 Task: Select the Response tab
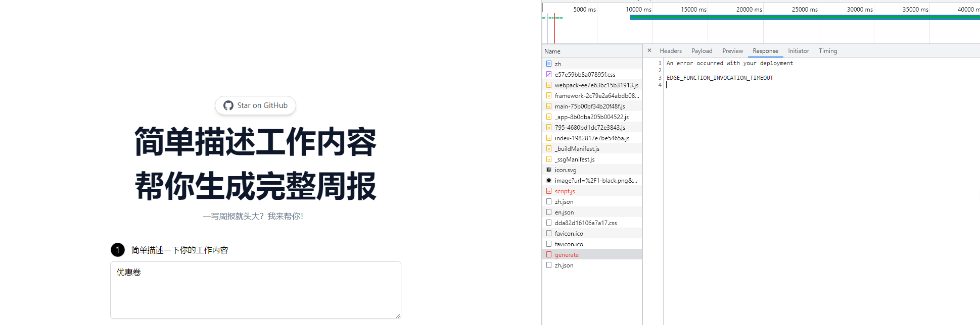[765, 51]
